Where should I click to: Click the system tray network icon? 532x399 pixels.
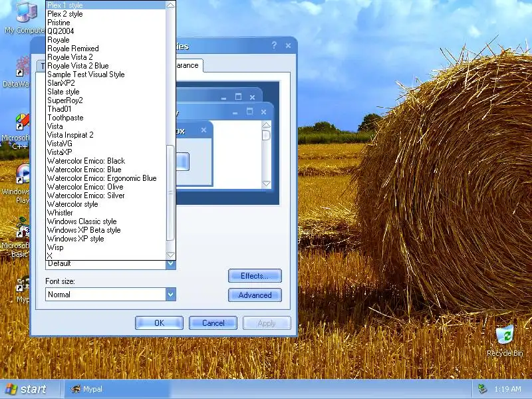481,389
